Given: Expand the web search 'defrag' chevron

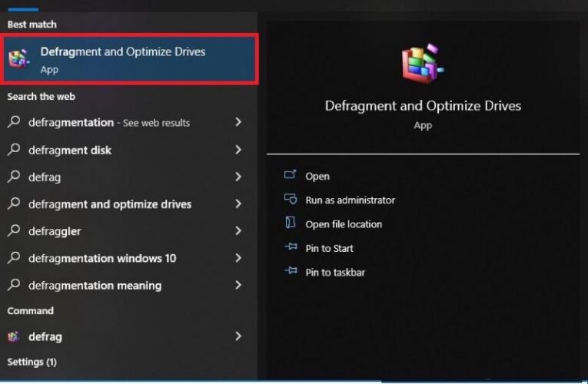Looking at the screenshot, I should [x=238, y=177].
